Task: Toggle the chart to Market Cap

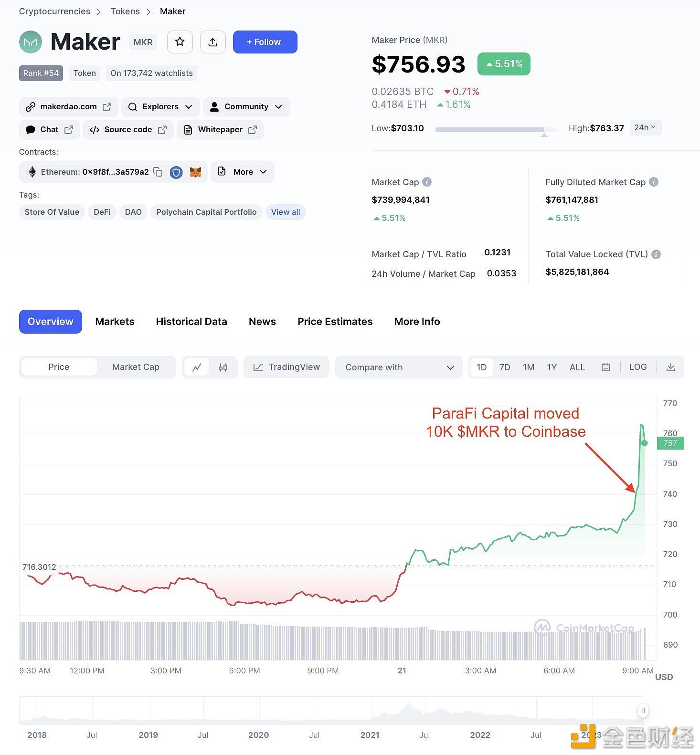Action: 136,367
